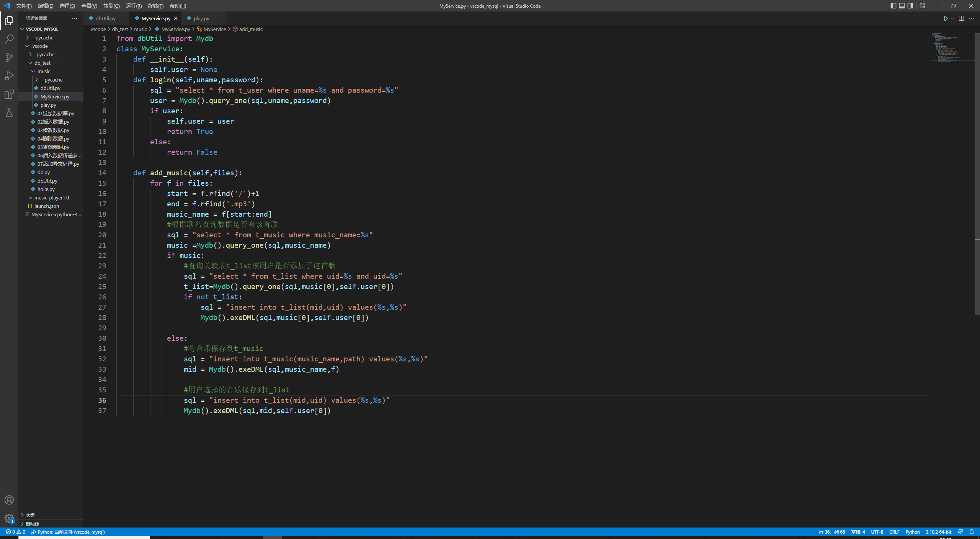Collapse the music folder
The height and width of the screenshot is (539, 980).
[x=51, y=71]
